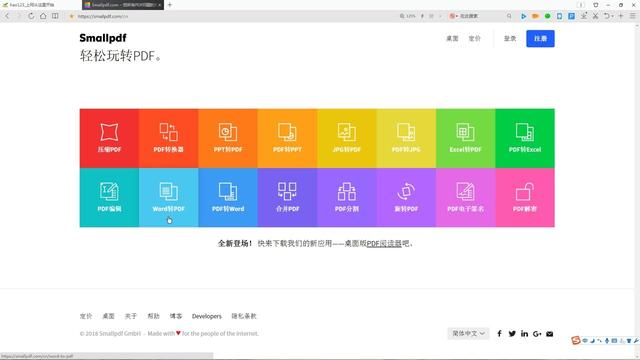Click the email envelope footer icon

coord(550,333)
